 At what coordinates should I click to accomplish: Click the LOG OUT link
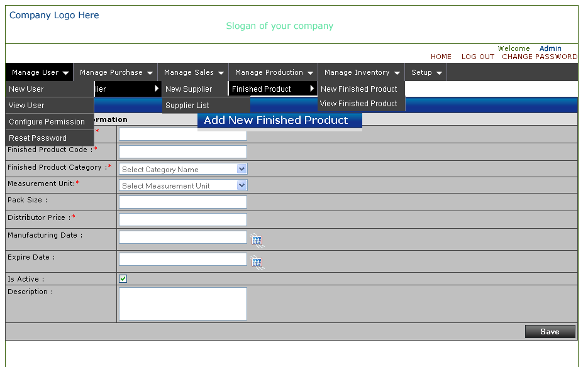coord(477,57)
